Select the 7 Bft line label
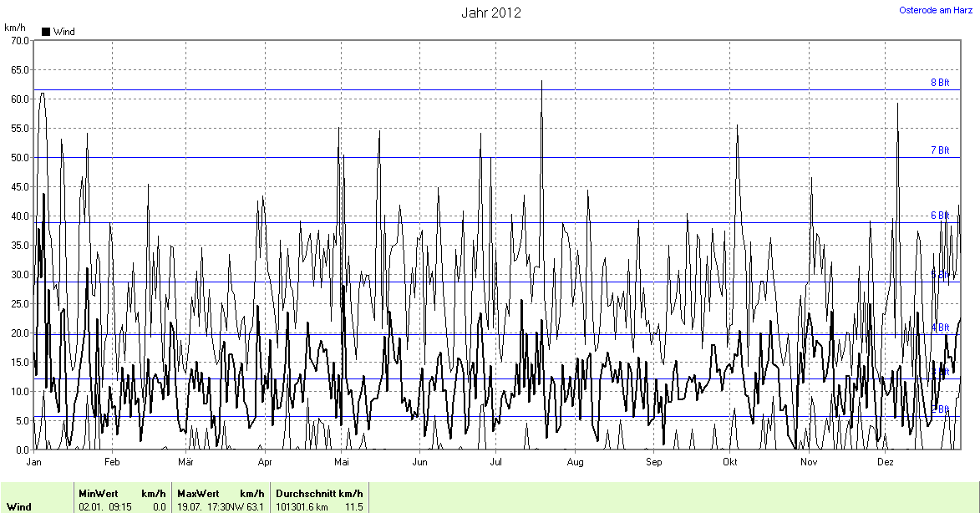Viewport: 980px width, 513px height. [940, 150]
